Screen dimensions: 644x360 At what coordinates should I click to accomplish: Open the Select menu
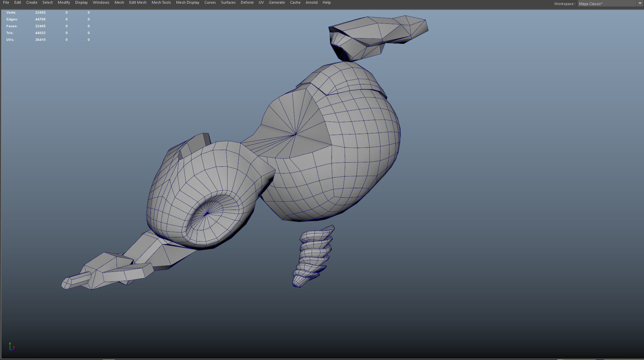coord(48,3)
